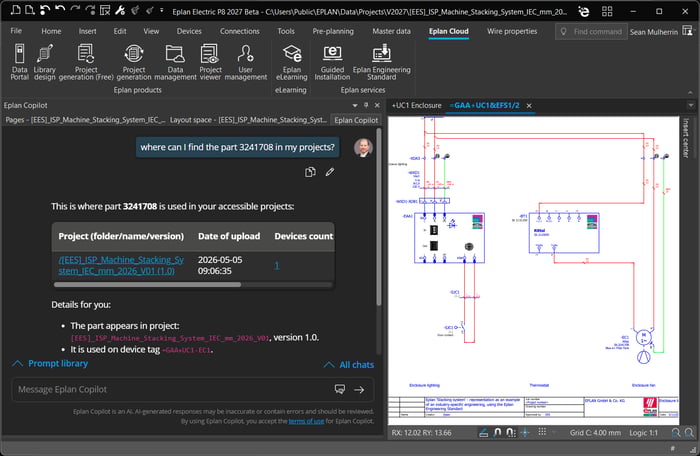Open the terms of use link

(306, 421)
